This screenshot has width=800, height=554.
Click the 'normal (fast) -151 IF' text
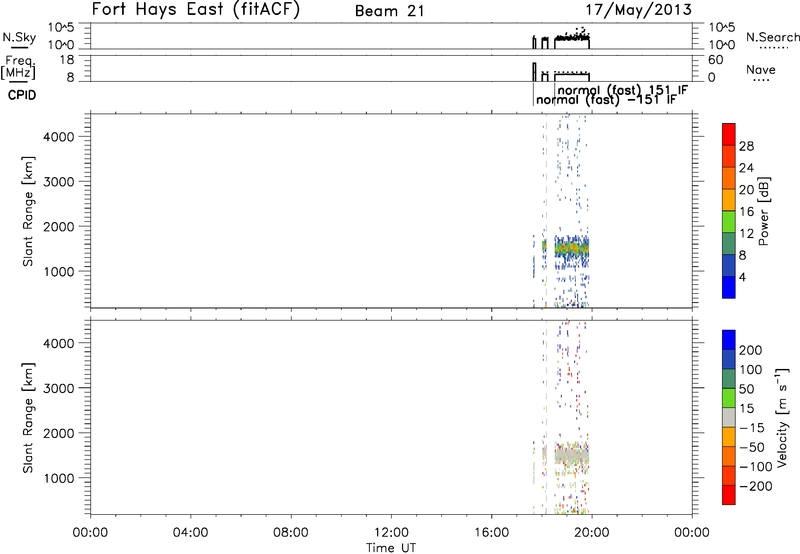click(x=606, y=100)
